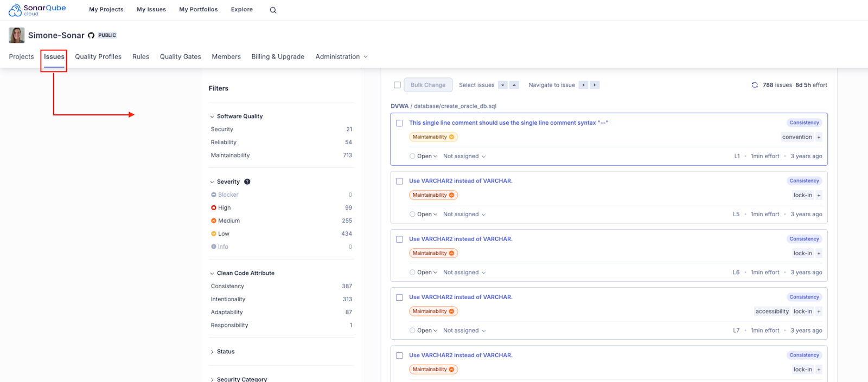Screen dimensions: 868x382
Task: Click the Medium severity orange icon
Action: point(214,221)
